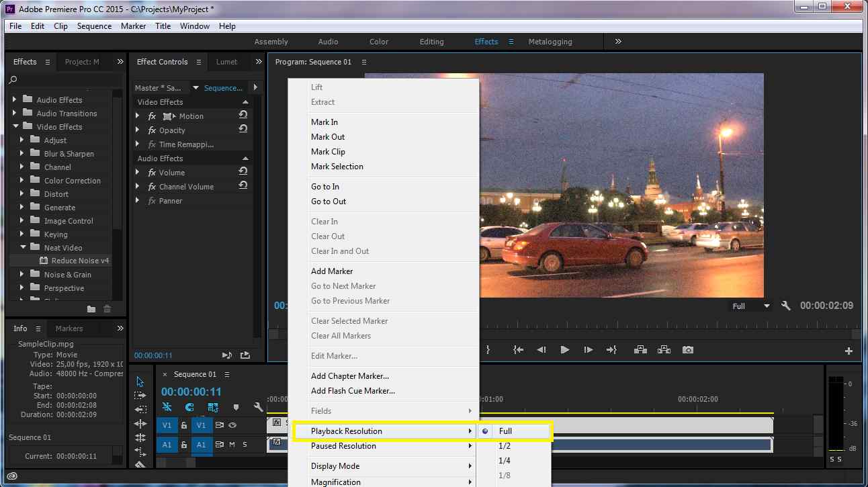Click the trash icon in Effects panel
Viewport: 868px width, 487px height.
[107, 309]
